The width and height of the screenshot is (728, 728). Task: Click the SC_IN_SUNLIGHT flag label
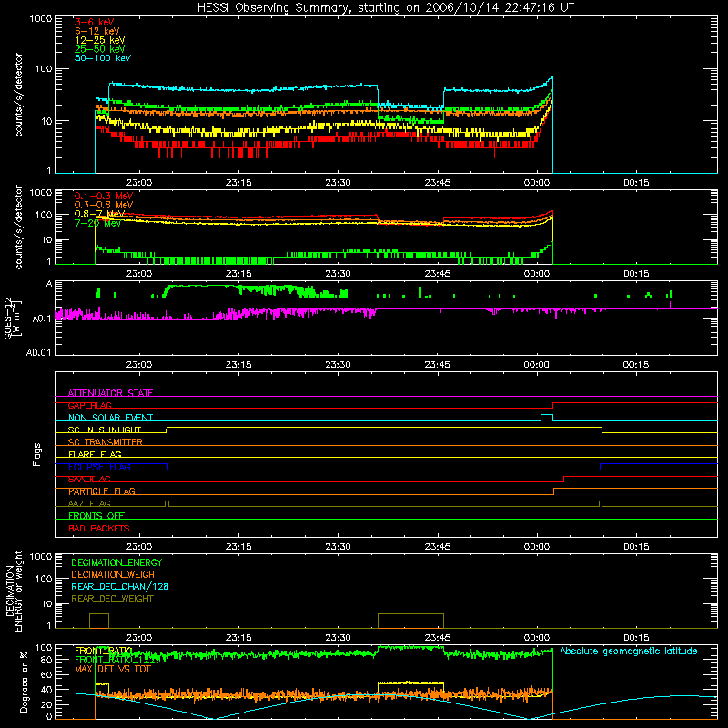tap(105, 430)
